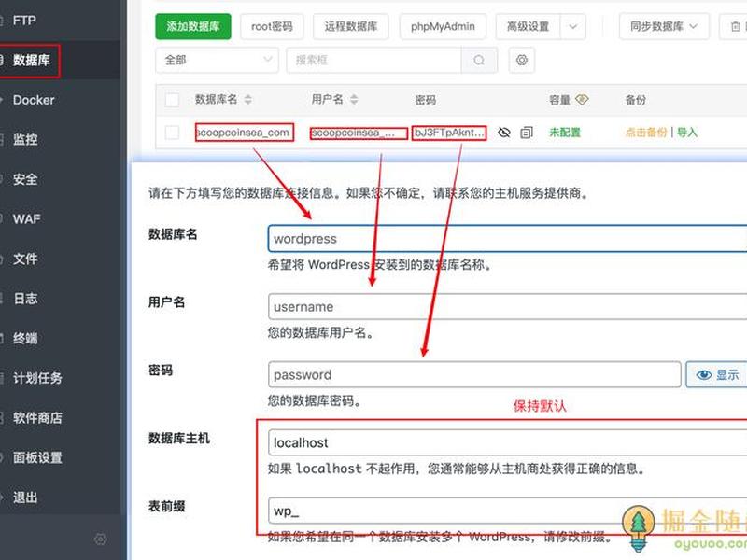Open the 全部 filter dropdown
Screen dimensions: 747x560
pyautogui.click(x=217, y=60)
